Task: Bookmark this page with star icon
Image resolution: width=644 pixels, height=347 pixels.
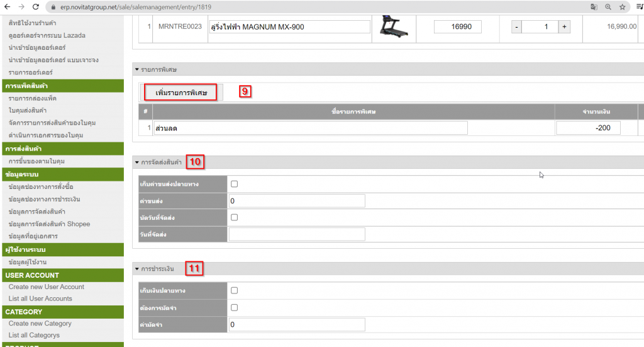Action: tap(623, 7)
